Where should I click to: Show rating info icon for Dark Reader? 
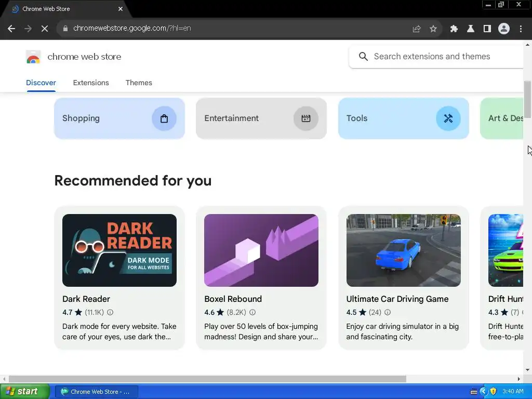[x=110, y=312]
